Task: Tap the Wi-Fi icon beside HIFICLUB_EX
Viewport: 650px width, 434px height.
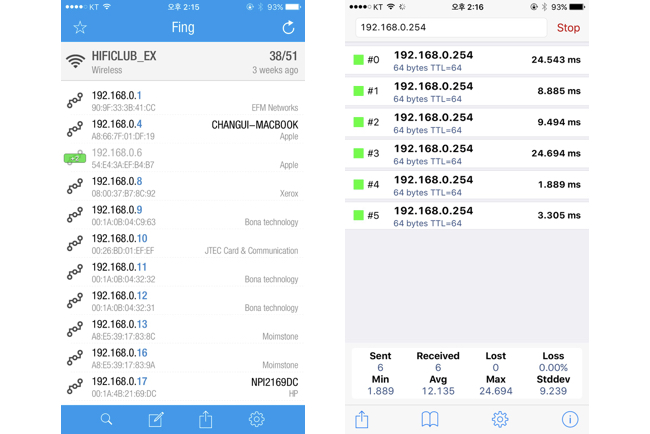Action: pos(75,61)
